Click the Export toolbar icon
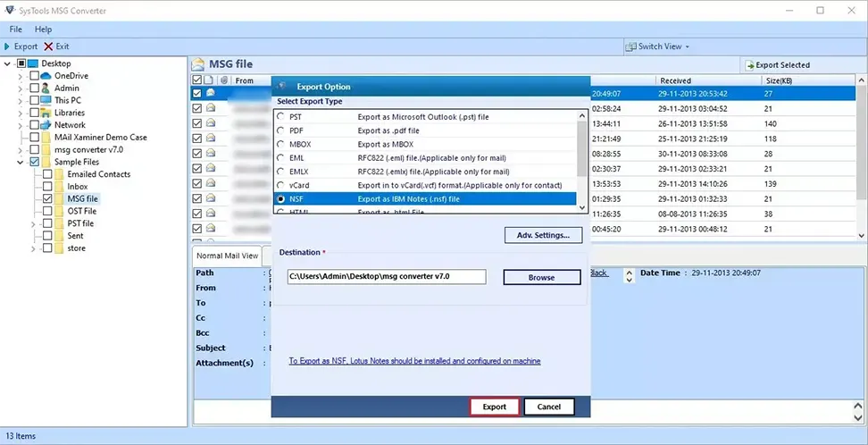The width and height of the screenshot is (868, 445). [x=7, y=46]
